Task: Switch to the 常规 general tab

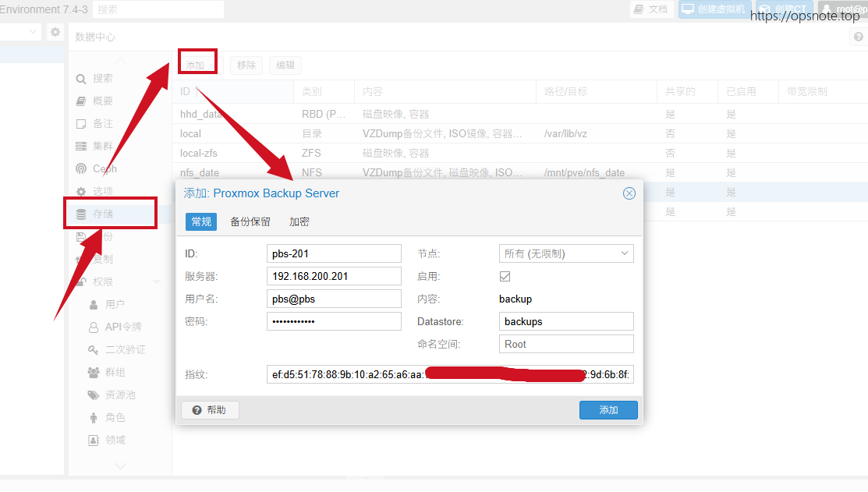Action: point(201,222)
